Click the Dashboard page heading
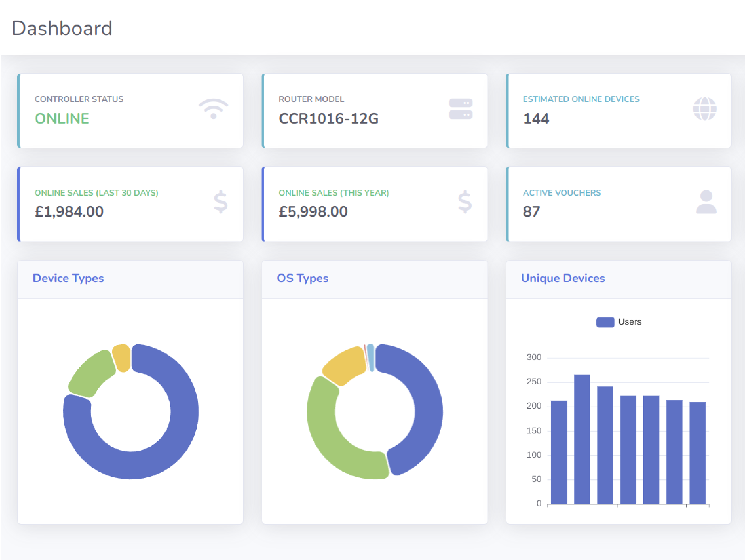 point(62,28)
